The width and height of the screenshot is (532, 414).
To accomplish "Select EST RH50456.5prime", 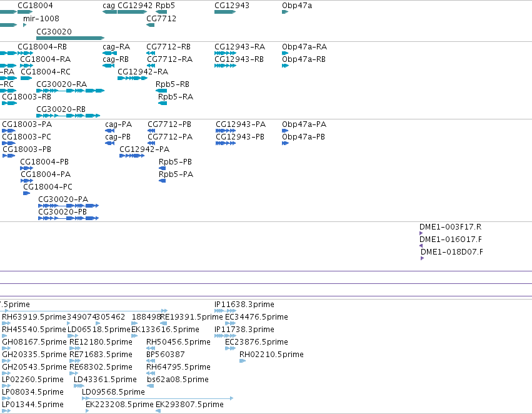I will click(x=178, y=343).
